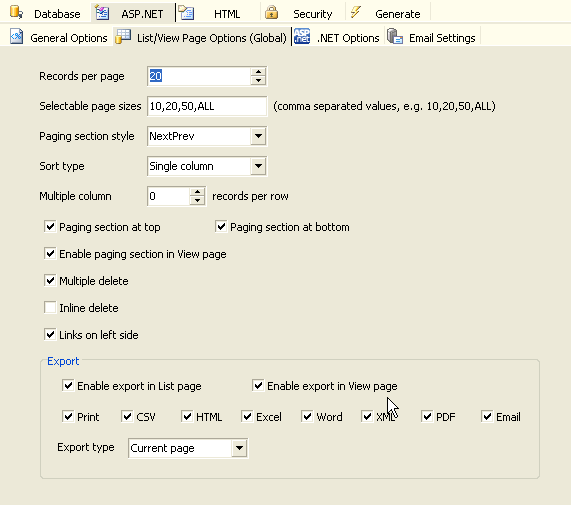Click the Selectable page sizes field
Image resolution: width=571 pixels, height=505 pixels.
click(x=207, y=106)
